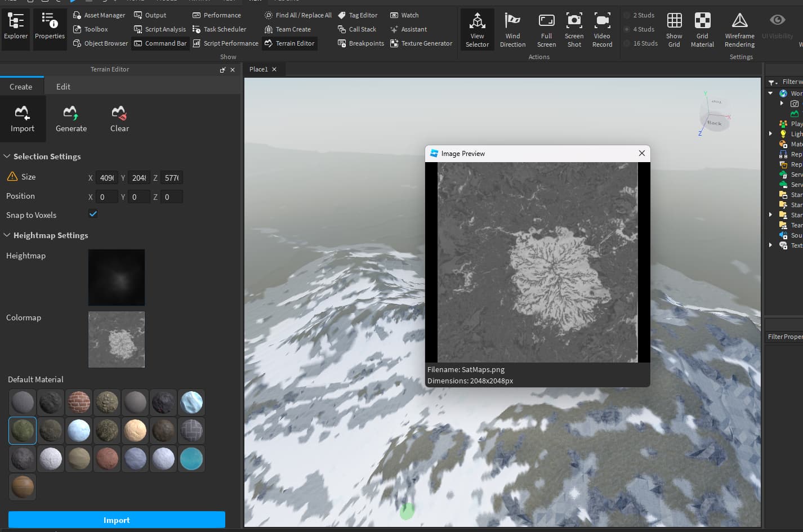This screenshot has height=532, width=803.
Task: Pick the snow material swatch
Action: (51, 459)
